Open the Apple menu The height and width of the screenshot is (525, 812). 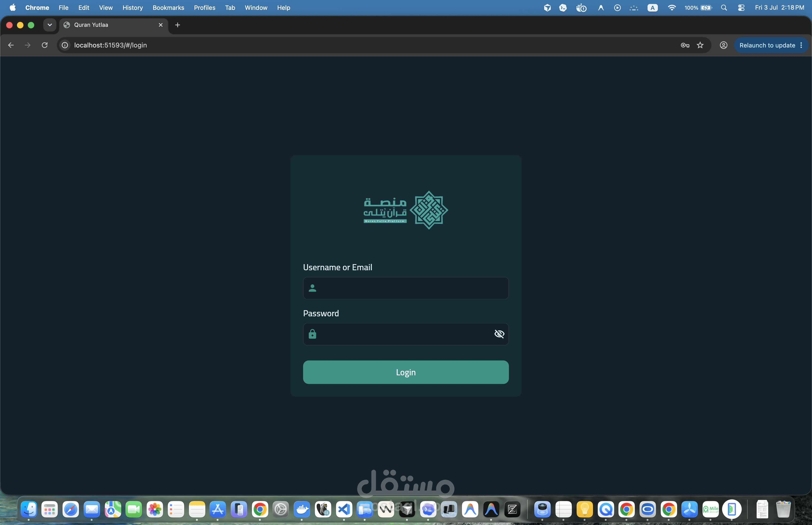(x=13, y=8)
